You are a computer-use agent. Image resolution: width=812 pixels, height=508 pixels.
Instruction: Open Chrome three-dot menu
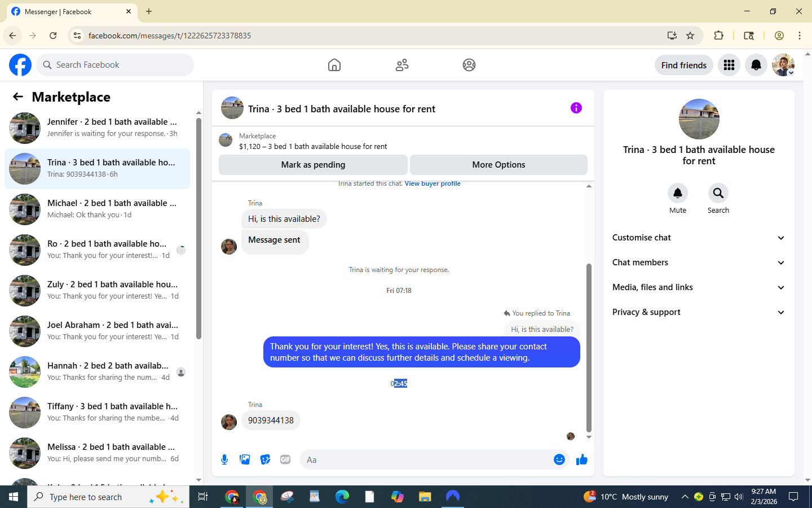pyautogui.click(x=800, y=36)
